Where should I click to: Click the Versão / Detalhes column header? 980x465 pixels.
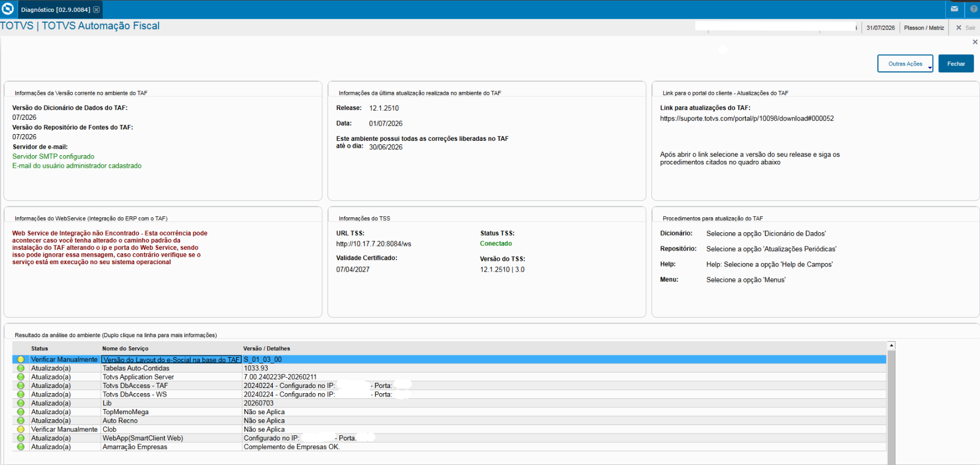(266, 349)
